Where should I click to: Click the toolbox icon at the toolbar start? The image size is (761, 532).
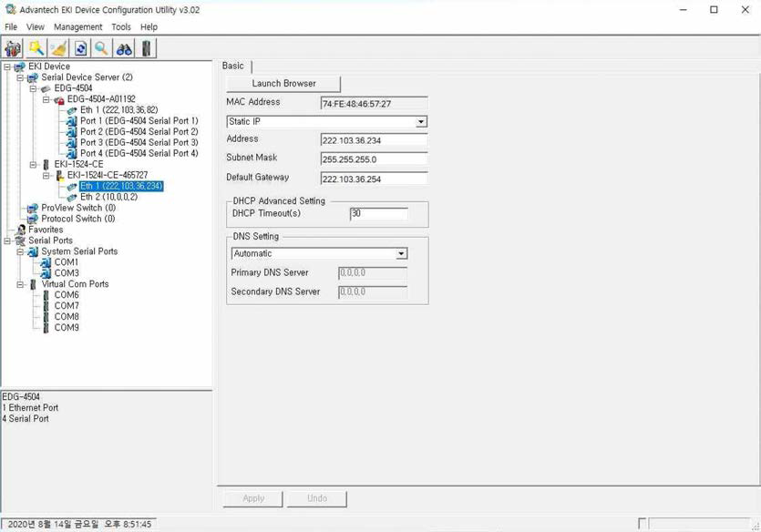13,48
